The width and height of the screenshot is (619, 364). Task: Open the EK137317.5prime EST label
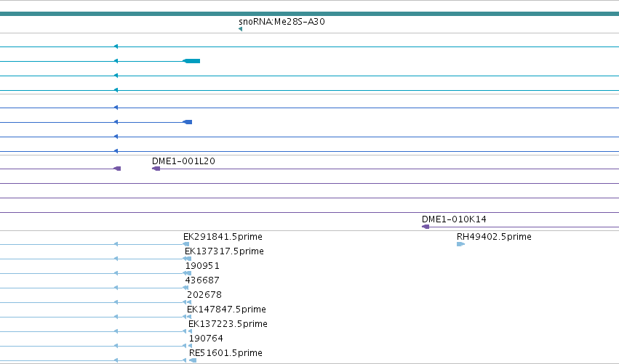[x=224, y=251]
